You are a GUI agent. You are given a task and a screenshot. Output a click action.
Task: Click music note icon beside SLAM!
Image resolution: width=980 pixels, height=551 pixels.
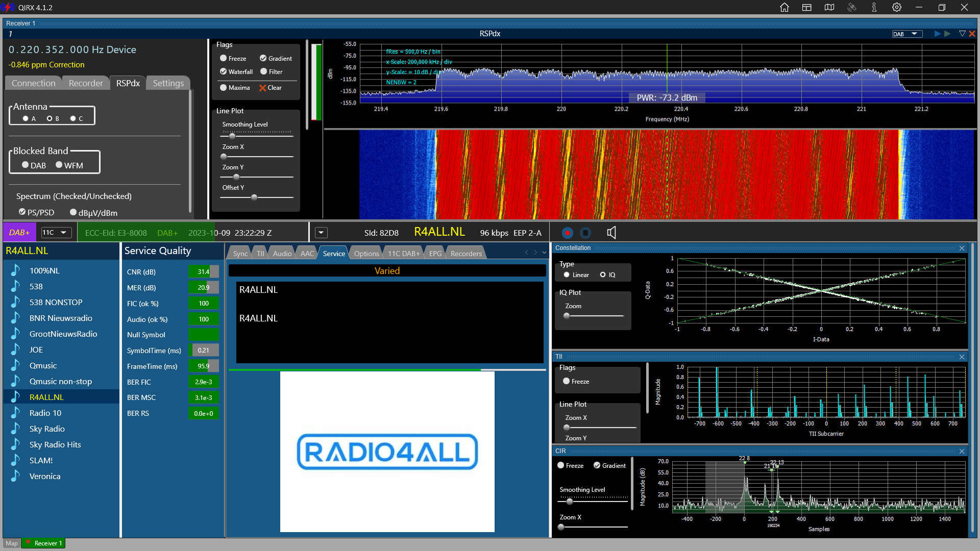coord(15,460)
